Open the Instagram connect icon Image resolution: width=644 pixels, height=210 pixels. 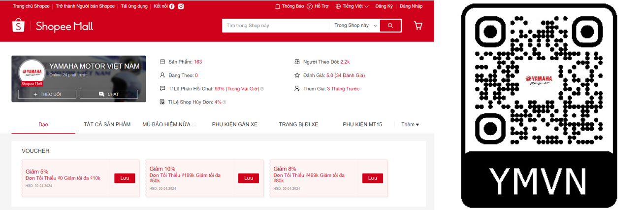click(181, 6)
